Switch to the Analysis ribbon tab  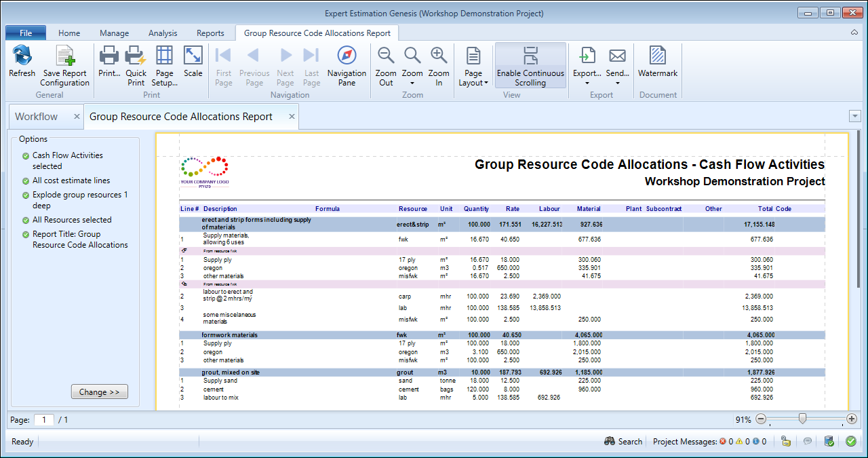point(163,33)
